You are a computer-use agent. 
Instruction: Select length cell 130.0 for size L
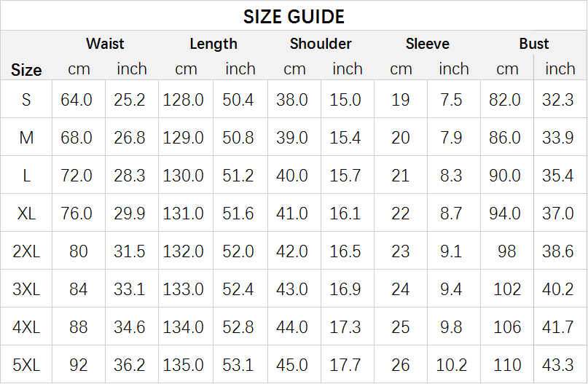[183, 176]
